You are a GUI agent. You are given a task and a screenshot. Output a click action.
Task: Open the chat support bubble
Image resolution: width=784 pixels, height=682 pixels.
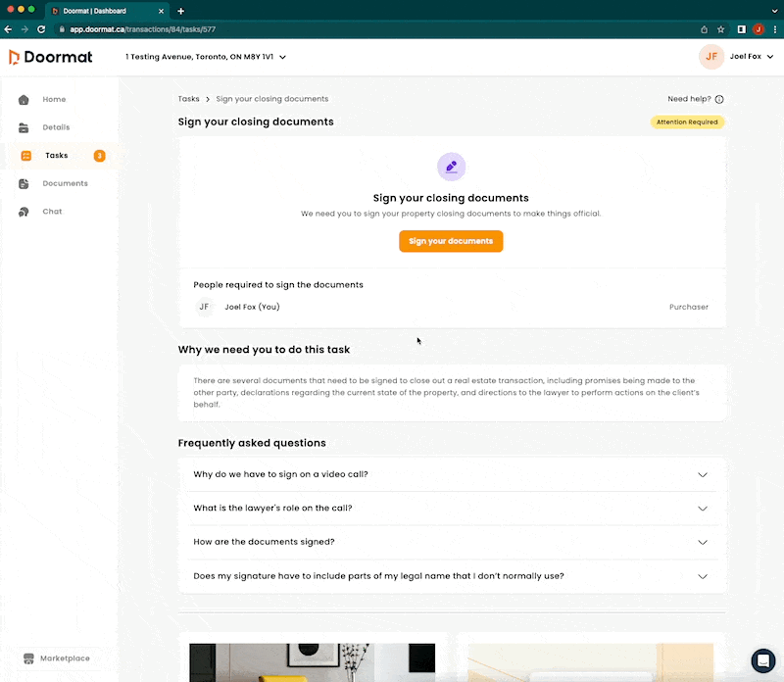[x=762, y=659]
